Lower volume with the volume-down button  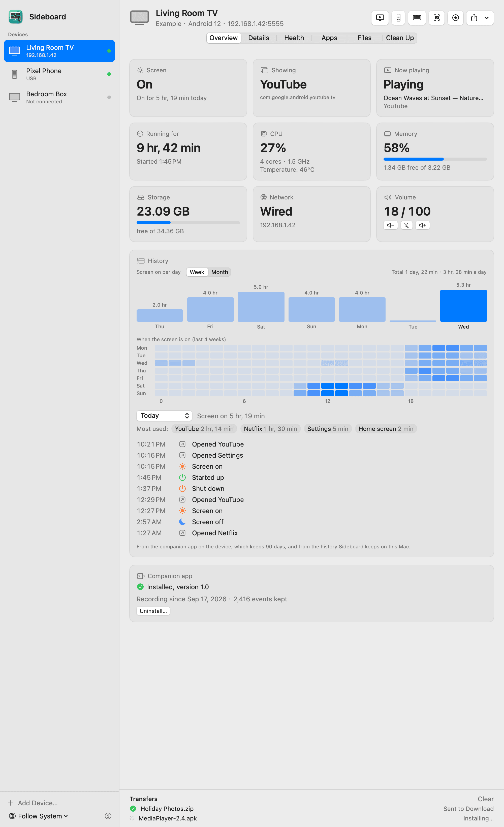(391, 225)
